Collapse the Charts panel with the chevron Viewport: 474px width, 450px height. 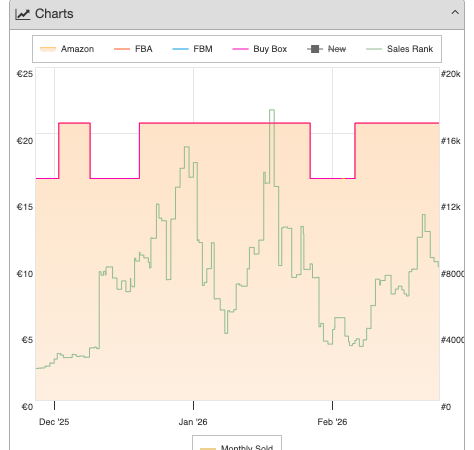point(455,13)
